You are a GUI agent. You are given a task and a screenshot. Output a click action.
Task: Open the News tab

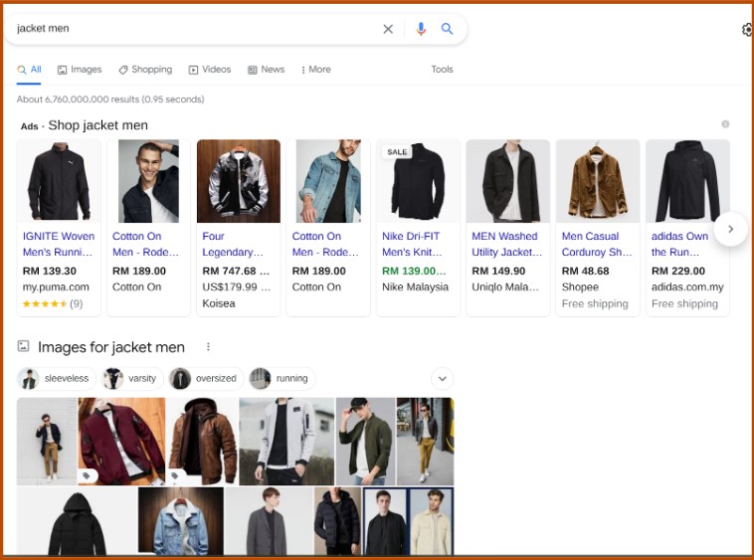[266, 70]
